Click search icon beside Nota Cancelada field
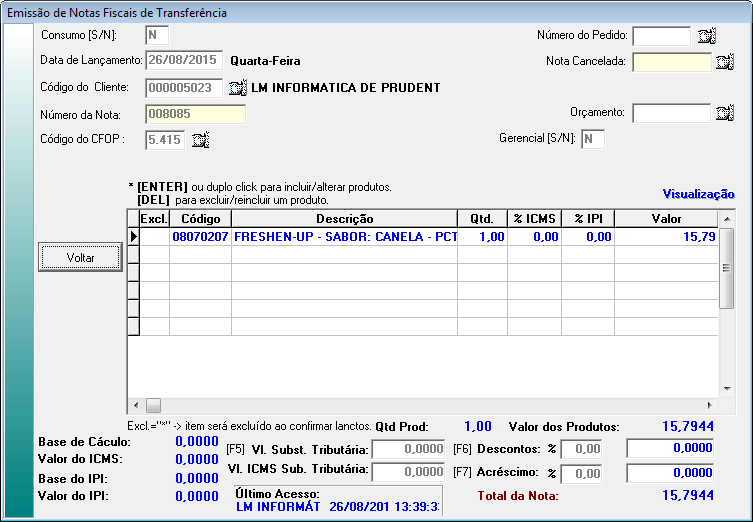 tap(725, 62)
